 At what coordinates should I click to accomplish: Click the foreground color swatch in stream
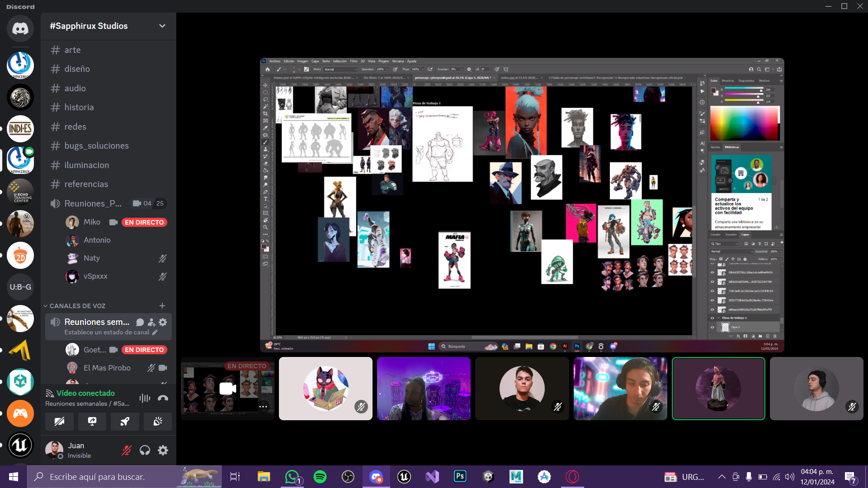coord(713,90)
